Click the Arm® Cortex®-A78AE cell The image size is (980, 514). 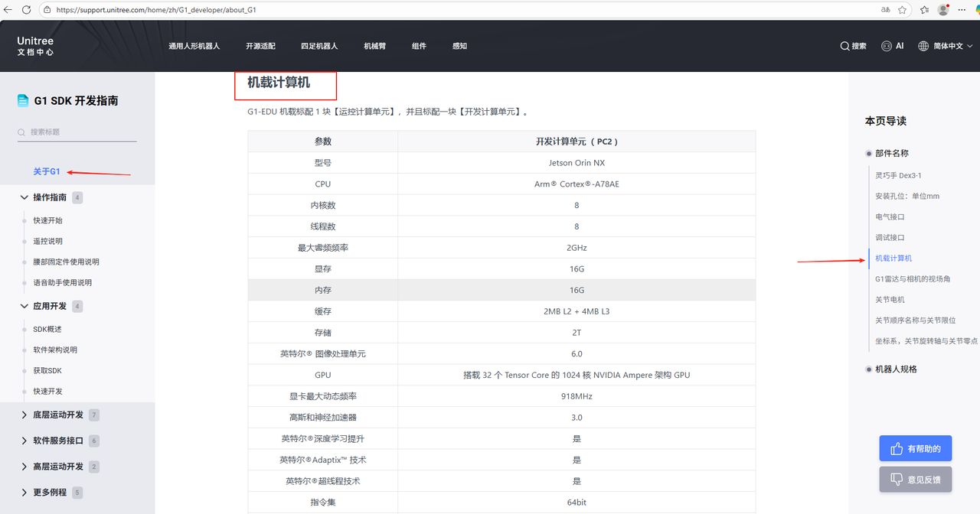tap(577, 184)
